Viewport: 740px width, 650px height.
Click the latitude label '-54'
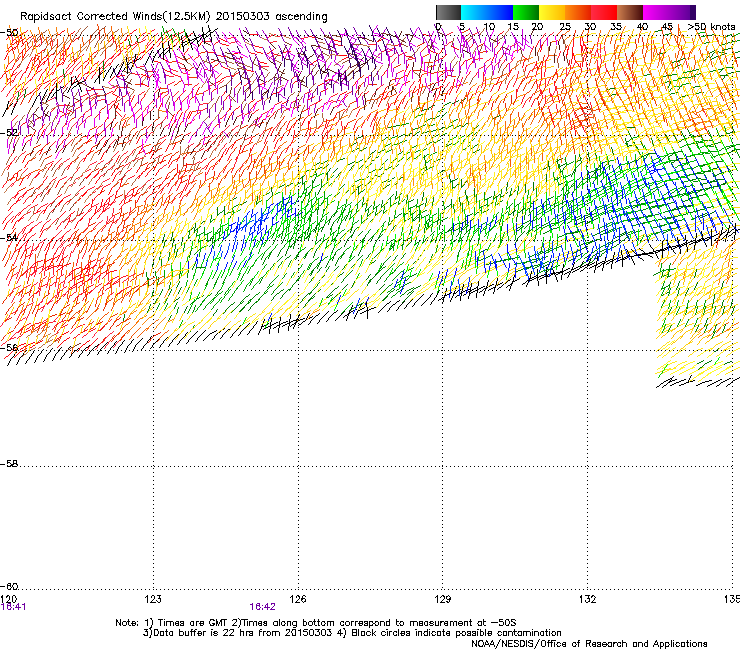pos(9,237)
